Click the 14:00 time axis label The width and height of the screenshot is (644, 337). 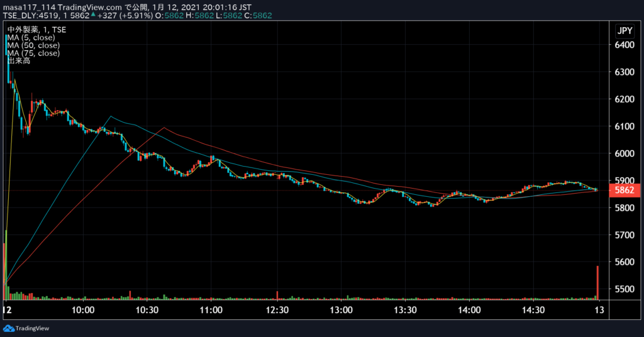point(469,310)
